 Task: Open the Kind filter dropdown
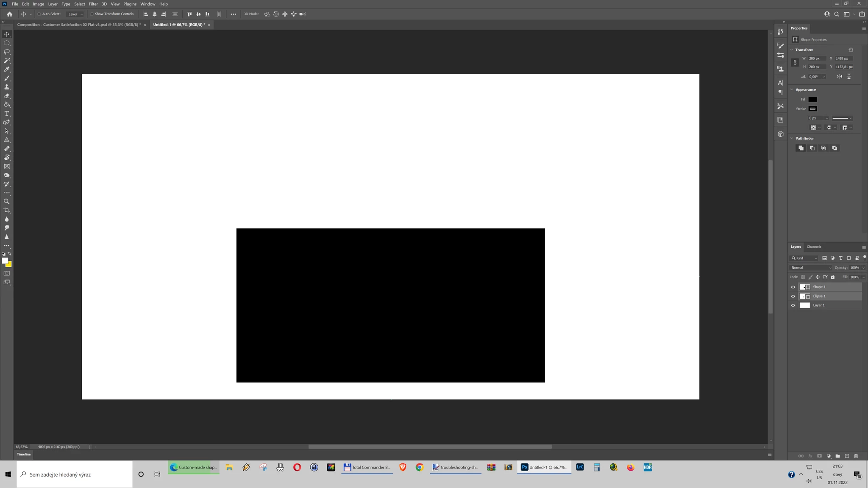804,258
